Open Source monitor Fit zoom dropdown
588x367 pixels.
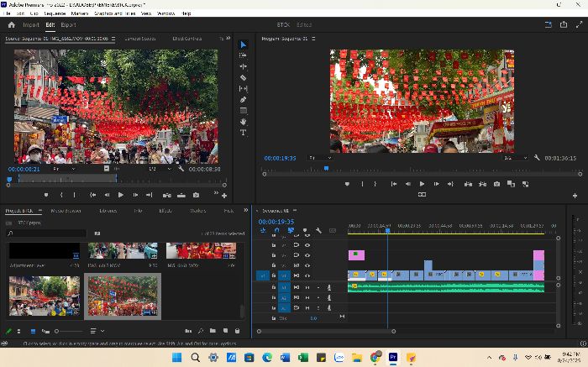(x=63, y=169)
